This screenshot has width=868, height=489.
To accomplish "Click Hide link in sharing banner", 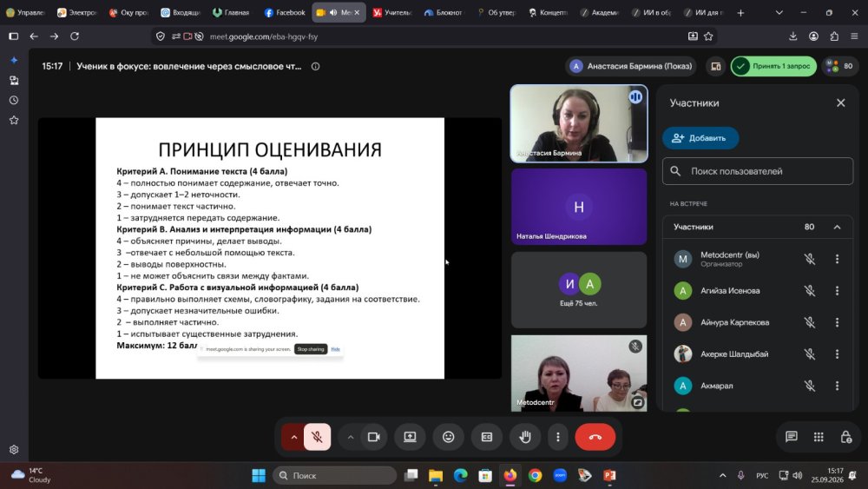I will [335, 349].
